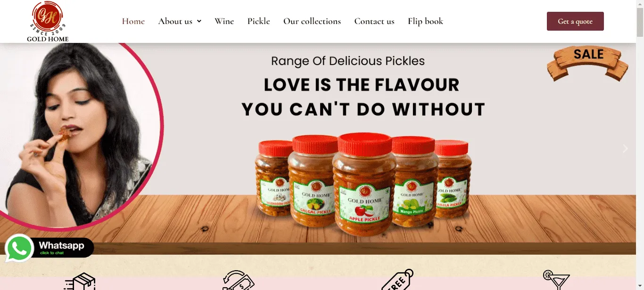Click the delivery box icon
The height and width of the screenshot is (290, 644).
[80, 282]
